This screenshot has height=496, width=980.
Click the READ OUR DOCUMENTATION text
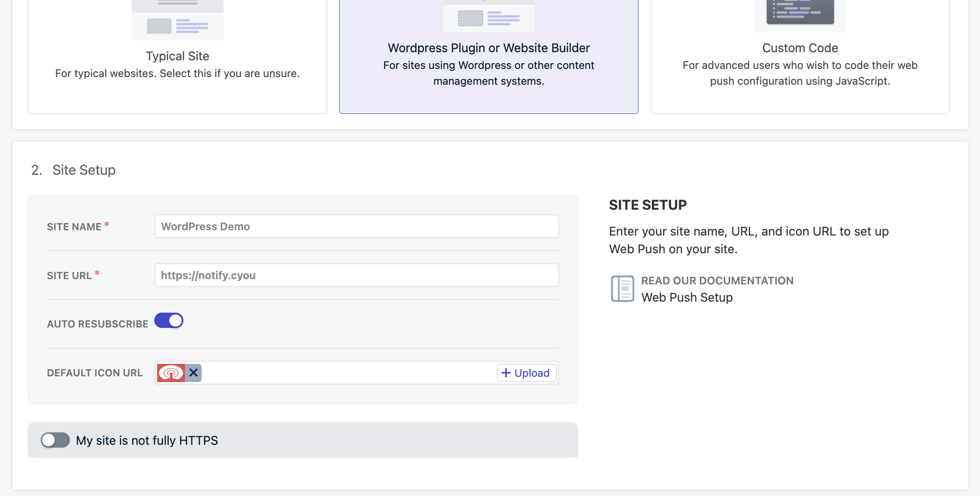(x=717, y=281)
